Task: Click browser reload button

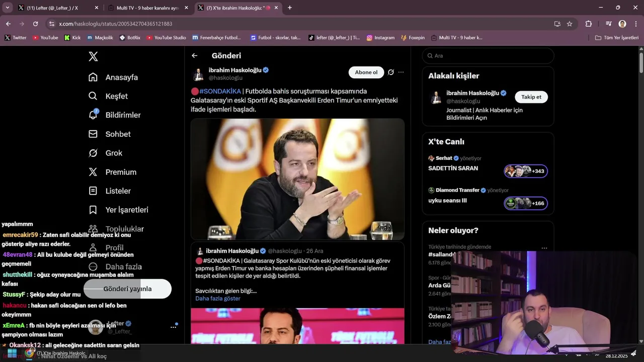Action: [35, 24]
